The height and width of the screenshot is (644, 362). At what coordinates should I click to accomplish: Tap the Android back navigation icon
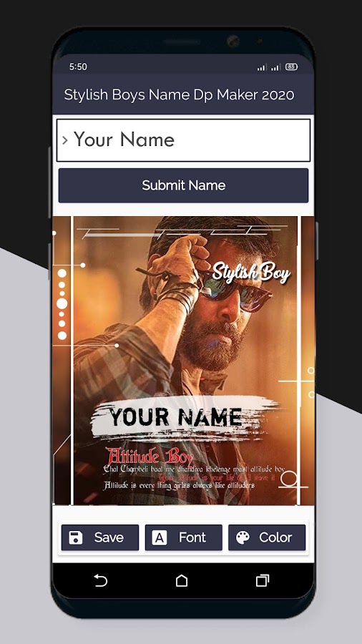(x=100, y=580)
